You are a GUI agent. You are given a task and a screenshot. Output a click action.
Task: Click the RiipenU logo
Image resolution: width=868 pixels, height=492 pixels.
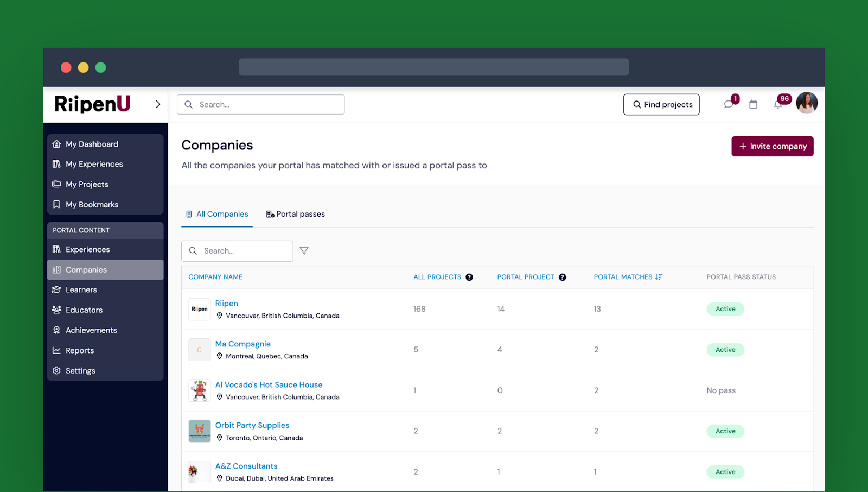[92, 104]
